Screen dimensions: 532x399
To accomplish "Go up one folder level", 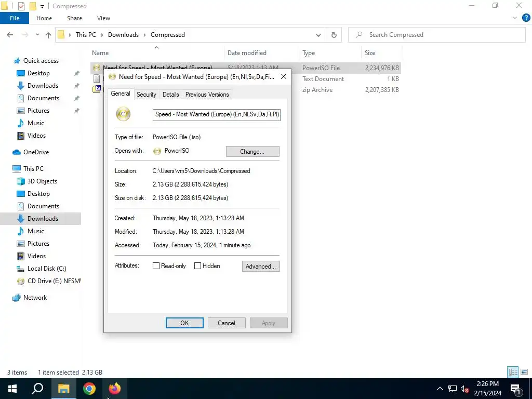I will click(x=48, y=35).
